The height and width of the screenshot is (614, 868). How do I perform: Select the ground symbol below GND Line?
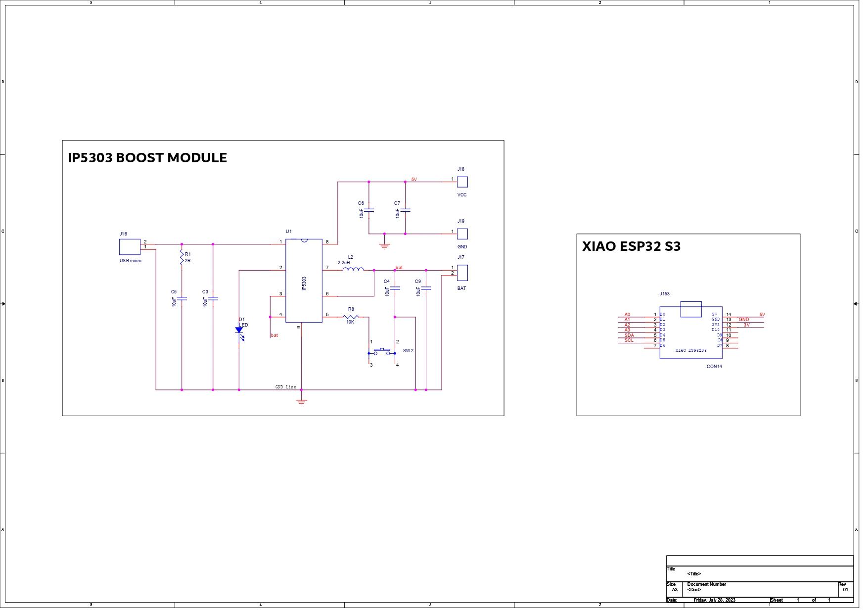[302, 400]
